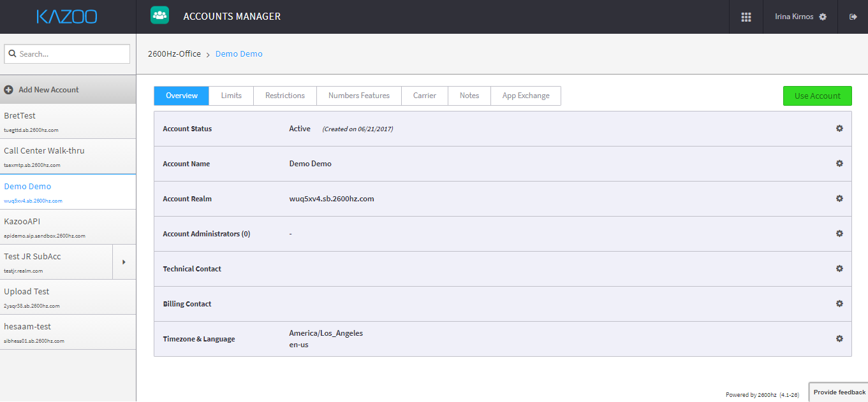Select KazooAPI account in sidebar
Image resolution: width=868 pixels, height=402 pixels.
pyautogui.click(x=68, y=227)
